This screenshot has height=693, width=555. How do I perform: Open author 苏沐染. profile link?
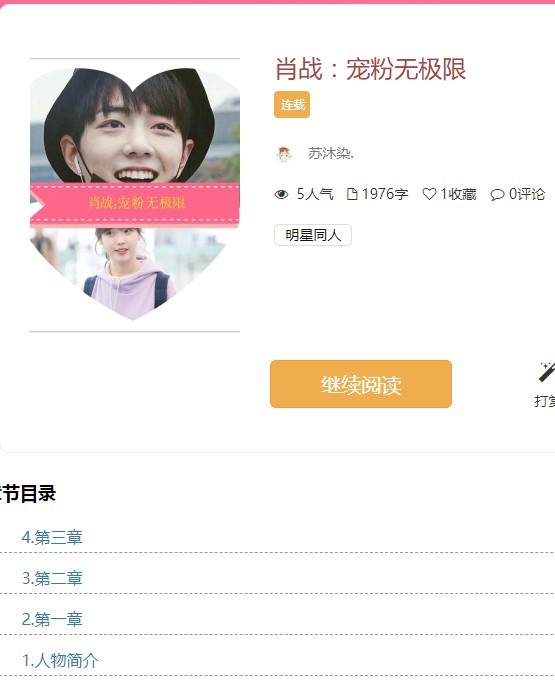pos(331,153)
